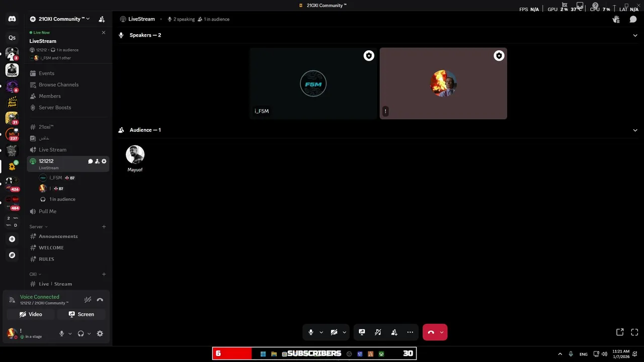Screen dimensions: 644x362
Task: Deafen with headphones icon in user panel
Action: click(80, 333)
